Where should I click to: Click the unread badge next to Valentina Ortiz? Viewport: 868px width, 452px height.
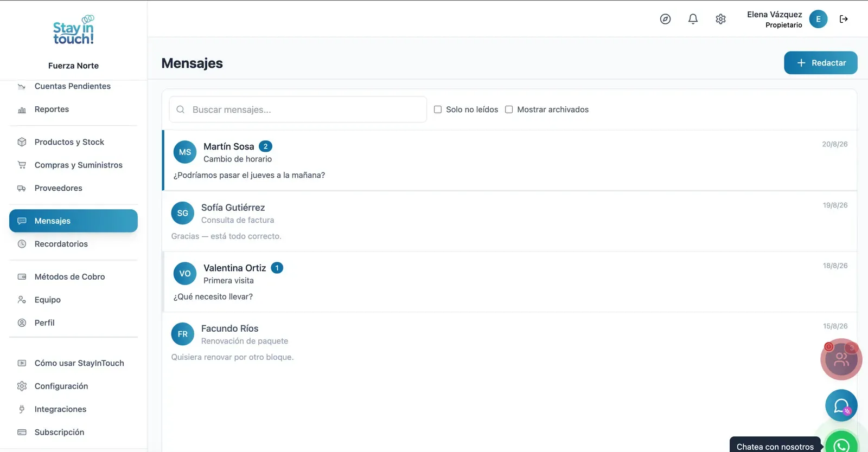click(277, 268)
